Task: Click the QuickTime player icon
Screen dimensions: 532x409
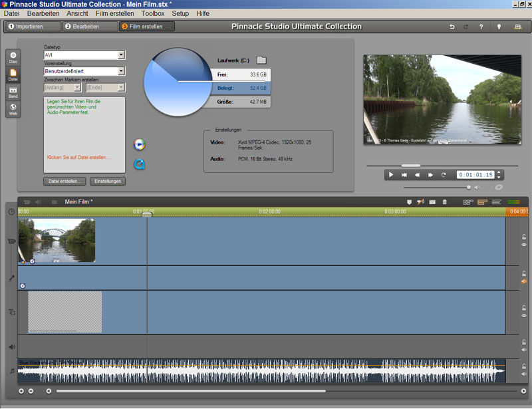Action: 139,164
